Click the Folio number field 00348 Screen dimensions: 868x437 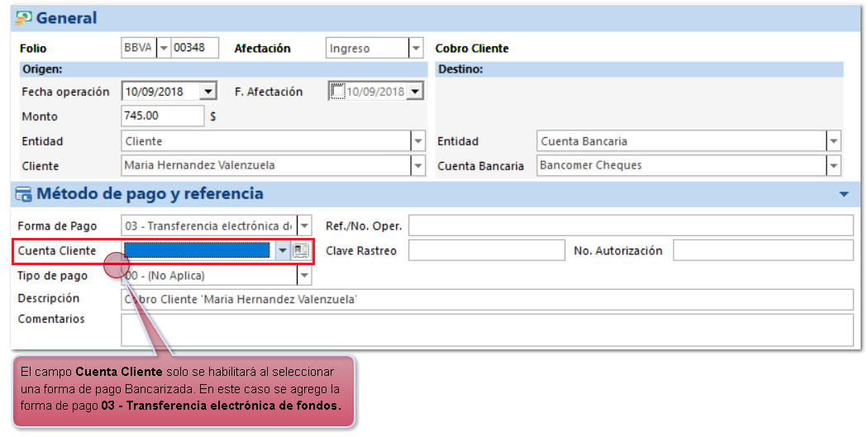195,48
